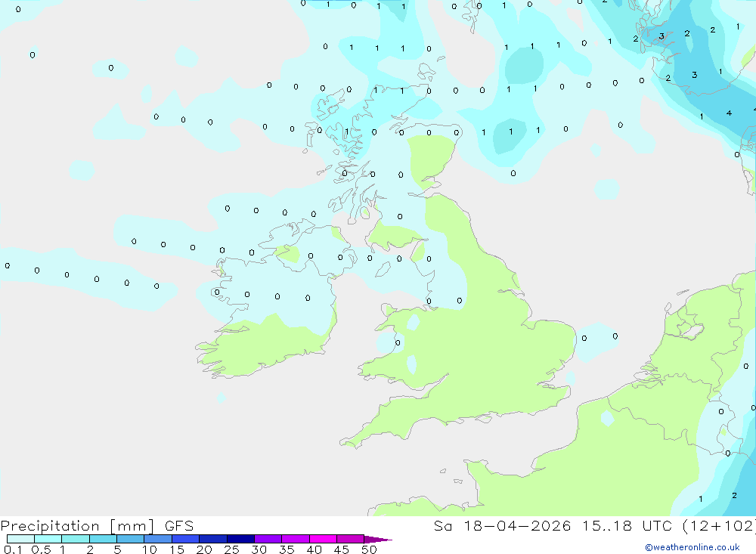Viewport: 756px width, 554px height.
Task: Click the '40' legend scale label
Action: (314, 549)
